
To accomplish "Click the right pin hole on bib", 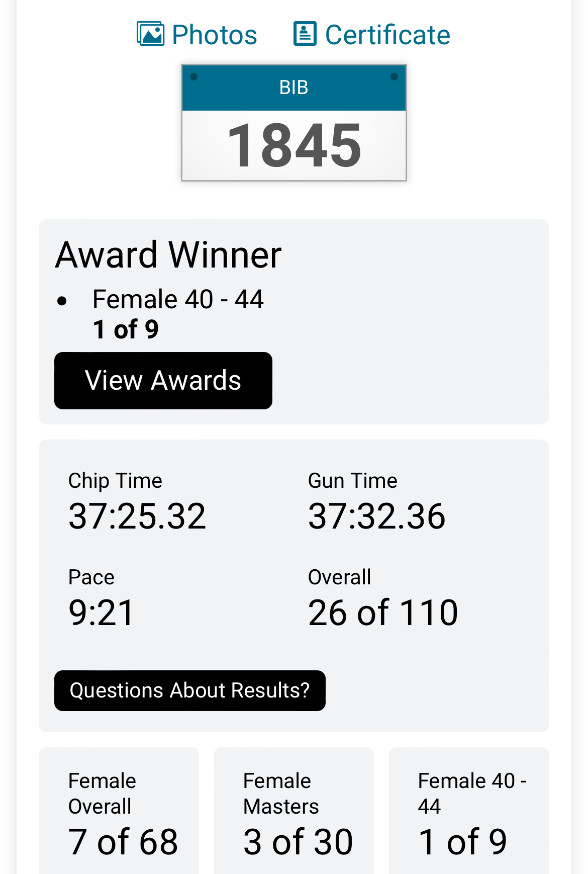I will click(395, 77).
